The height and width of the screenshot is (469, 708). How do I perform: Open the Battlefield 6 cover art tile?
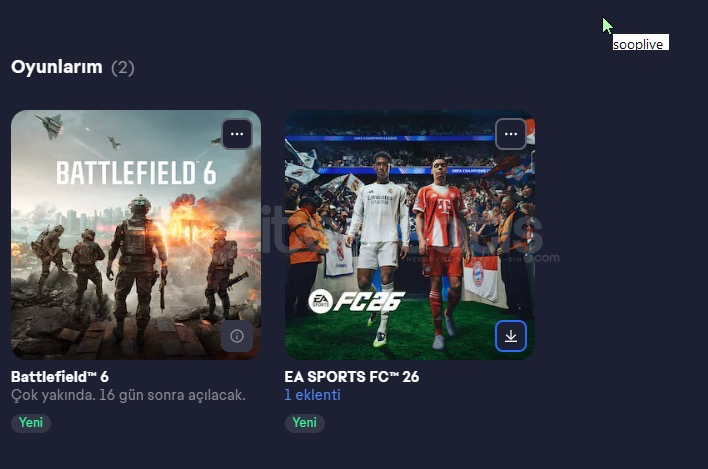click(x=136, y=235)
